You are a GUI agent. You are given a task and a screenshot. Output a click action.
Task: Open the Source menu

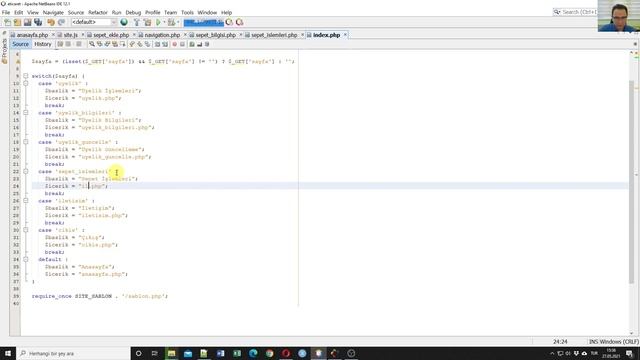76,13
